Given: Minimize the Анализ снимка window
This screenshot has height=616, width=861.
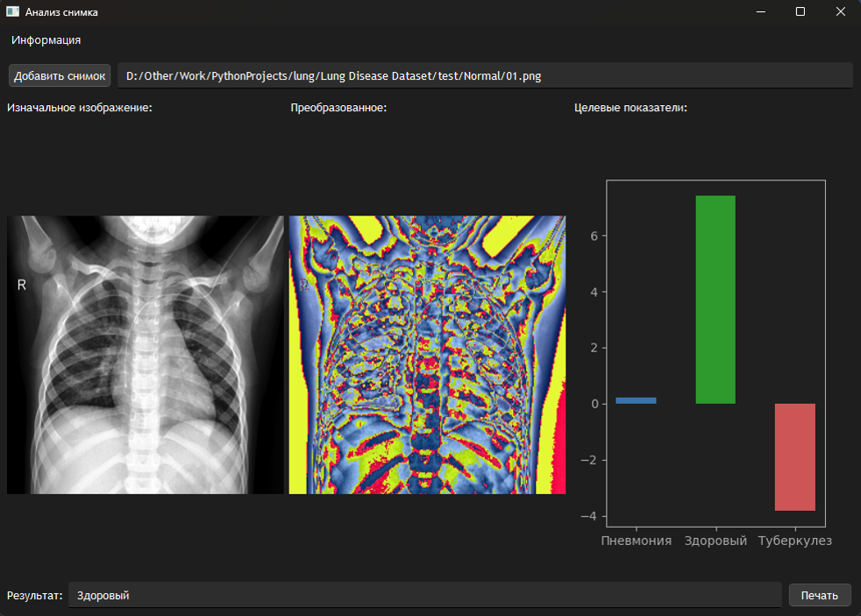Looking at the screenshot, I should (759, 12).
